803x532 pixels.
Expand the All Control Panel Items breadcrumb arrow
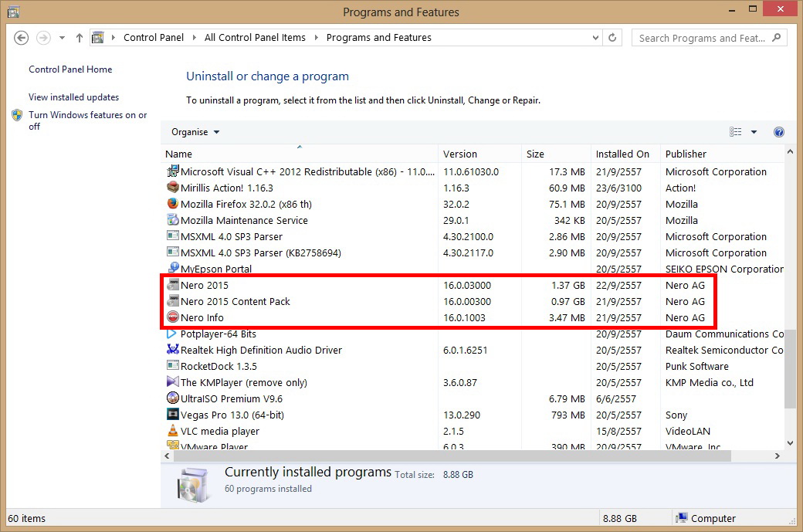click(316, 37)
